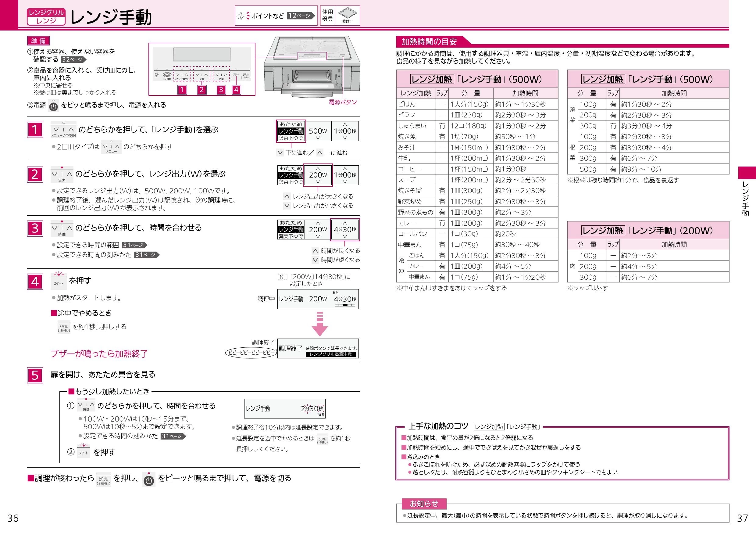Click the up arrow next to レンジ出力が大きくなる
Viewport: 756px width, 535px height.
[x=287, y=196]
